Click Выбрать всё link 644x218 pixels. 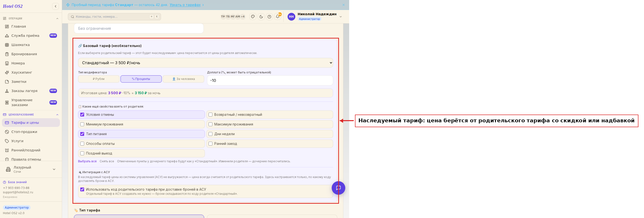tap(87, 161)
